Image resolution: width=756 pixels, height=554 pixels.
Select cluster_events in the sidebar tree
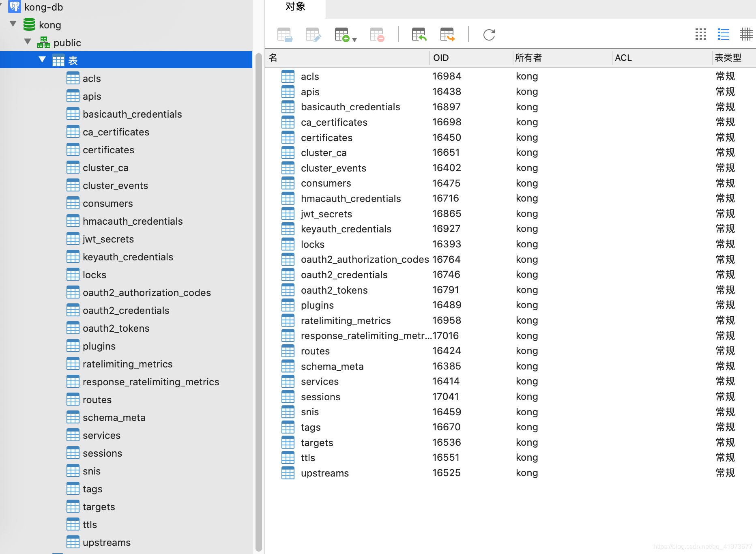coord(115,186)
